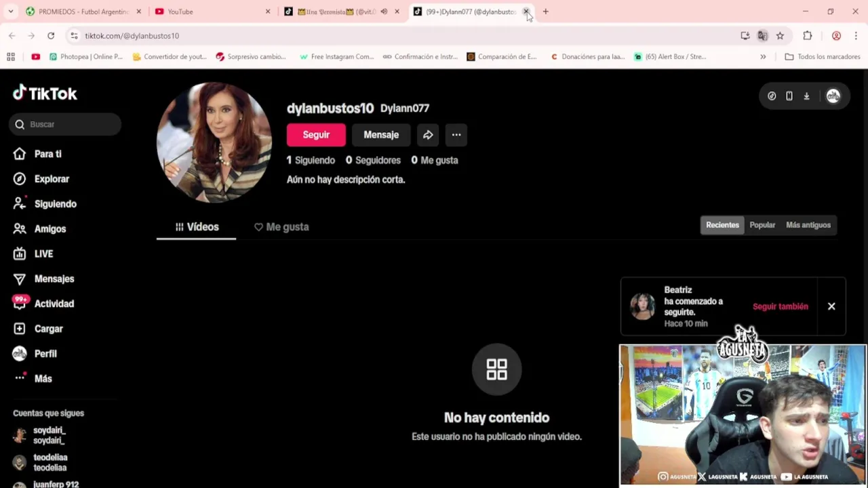This screenshot has width=868, height=488.
Task: Share the dylanbustos10 profile
Action: coord(428,135)
